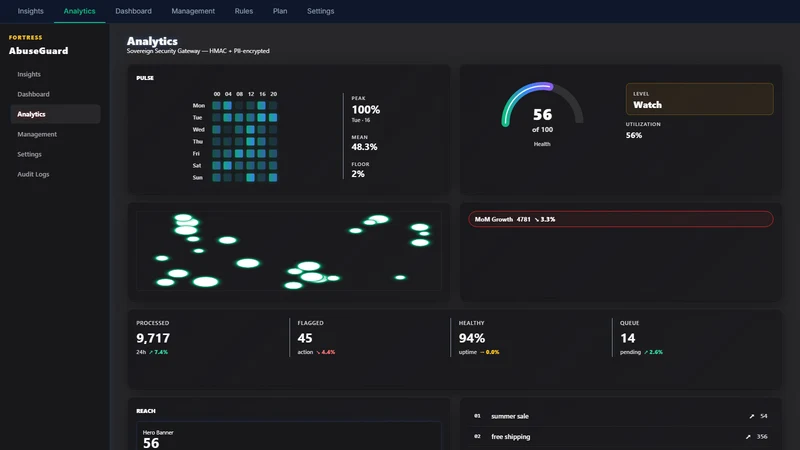This screenshot has width=800, height=450.
Task: Open the free shipping row
Action: pyautogui.click(x=621, y=437)
